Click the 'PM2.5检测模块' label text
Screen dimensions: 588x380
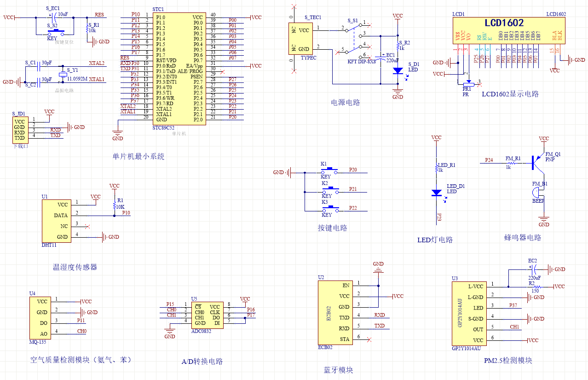(508, 360)
